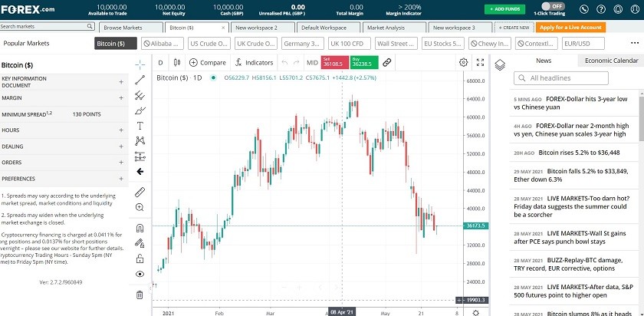Open the time axis settings gear
This screenshot has width=644, height=316.
pyautogui.click(x=475, y=313)
